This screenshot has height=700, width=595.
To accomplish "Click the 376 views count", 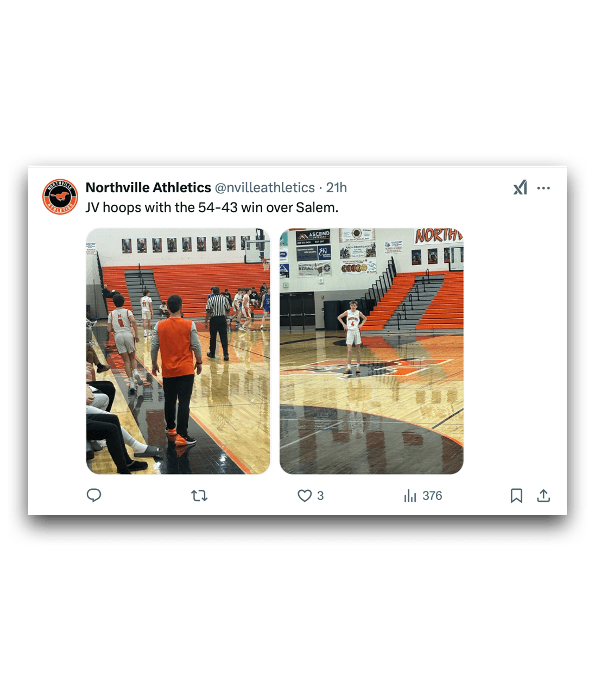I will pyautogui.click(x=432, y=495).
